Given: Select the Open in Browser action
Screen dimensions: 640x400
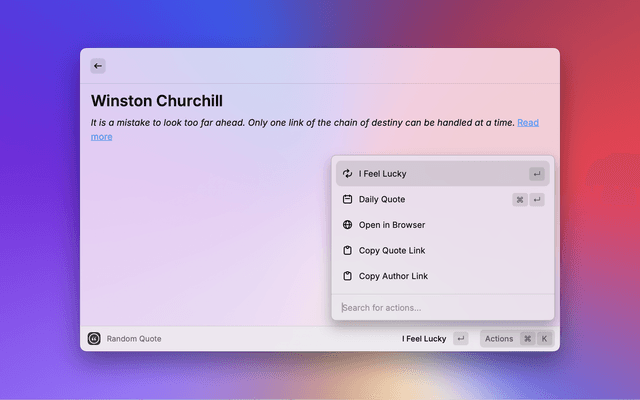Looking at the screenshot, I should 392,225.
